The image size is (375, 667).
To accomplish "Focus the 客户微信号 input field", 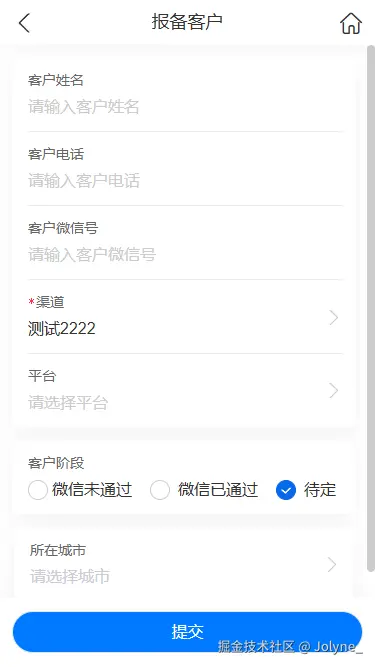I will [185, 254].
